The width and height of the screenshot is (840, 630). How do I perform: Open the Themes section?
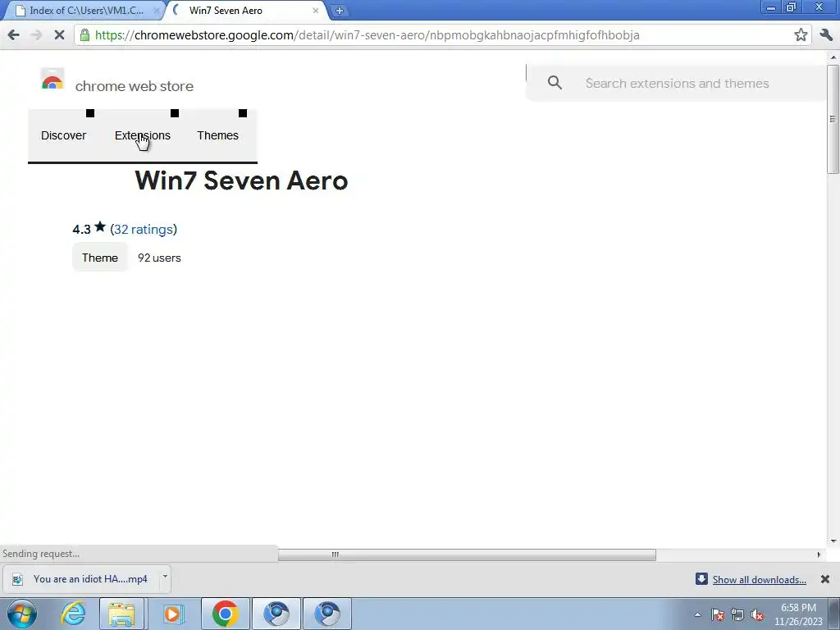(x=217, y=135)
